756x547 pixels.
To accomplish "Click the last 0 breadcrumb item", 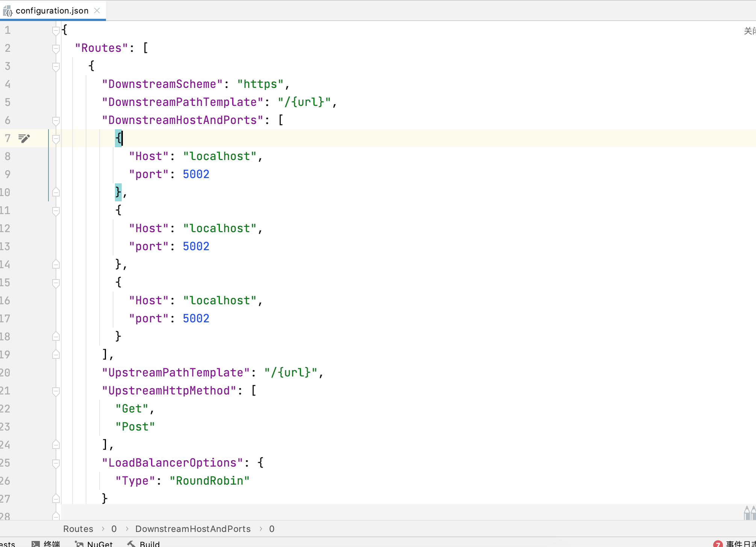I will click(272, 529).
